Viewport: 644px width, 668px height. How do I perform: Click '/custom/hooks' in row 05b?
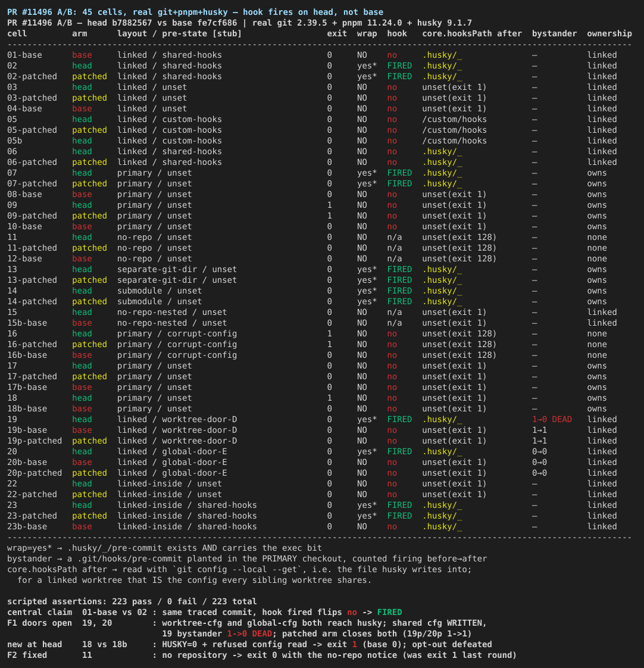[x=455, y=141]
